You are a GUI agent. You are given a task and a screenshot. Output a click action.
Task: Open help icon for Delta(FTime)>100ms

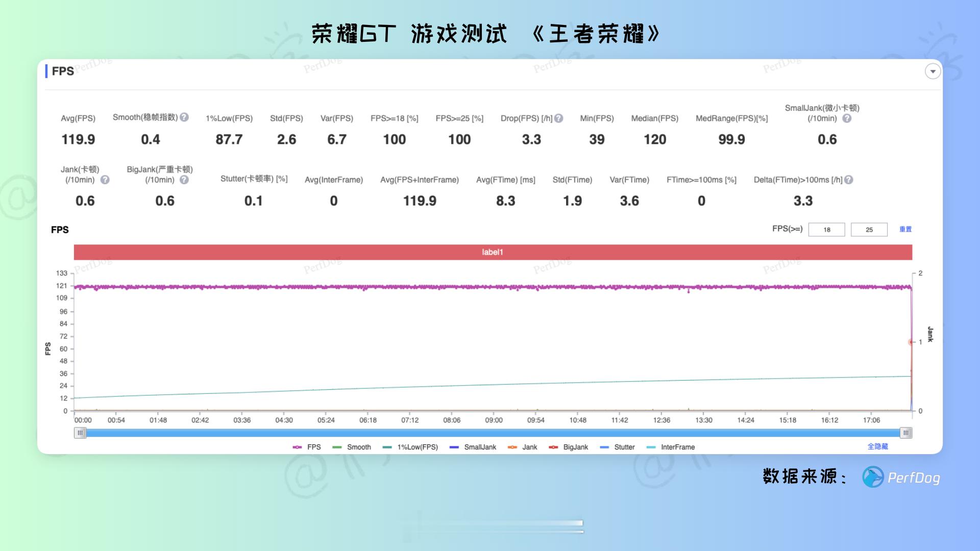click(849, 180)
